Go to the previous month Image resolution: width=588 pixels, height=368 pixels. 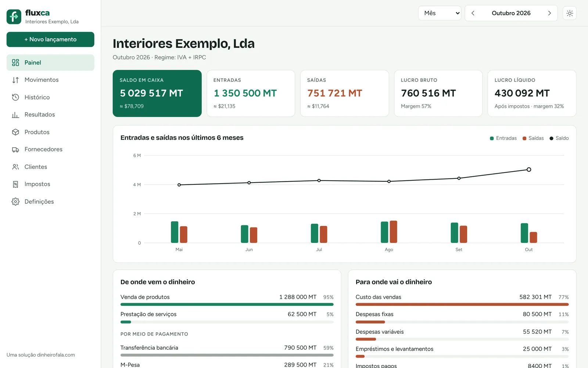(x=473, y=13)
